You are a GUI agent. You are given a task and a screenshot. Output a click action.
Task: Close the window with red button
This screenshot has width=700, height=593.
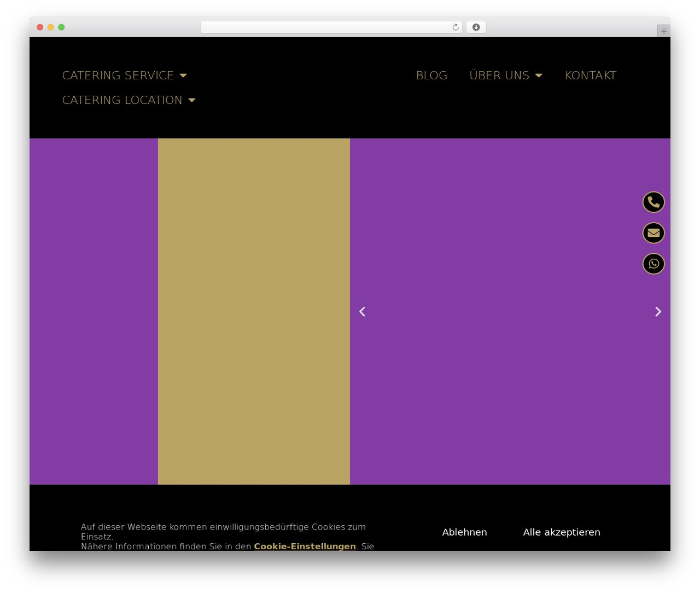40,27
